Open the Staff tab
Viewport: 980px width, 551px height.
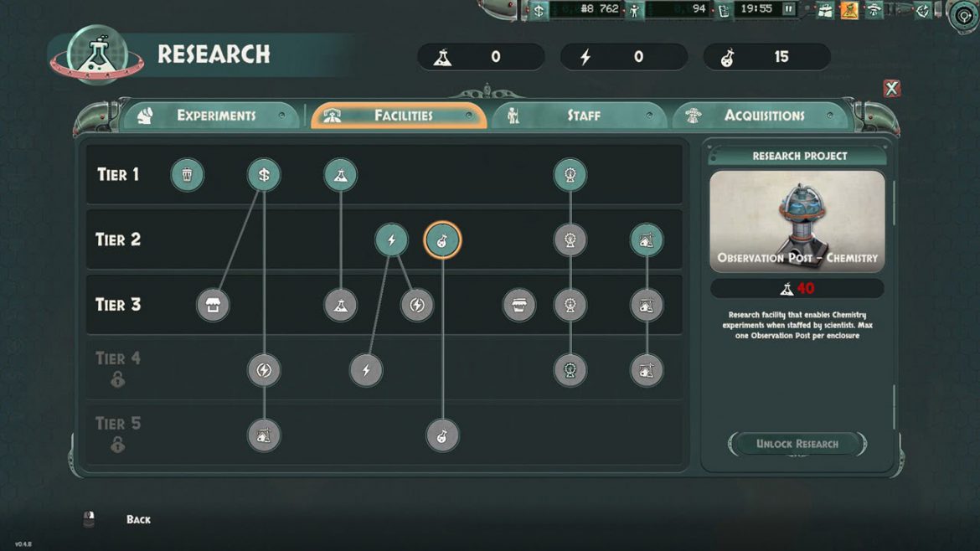click(x=583, y=116)
